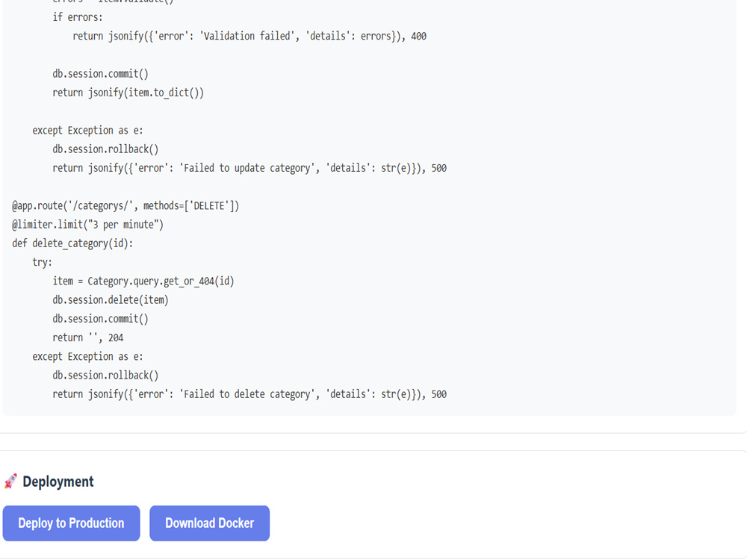Click the "db.session.delete(item)" line
Viewport: 747px width, 560px height.
point(111,300)
